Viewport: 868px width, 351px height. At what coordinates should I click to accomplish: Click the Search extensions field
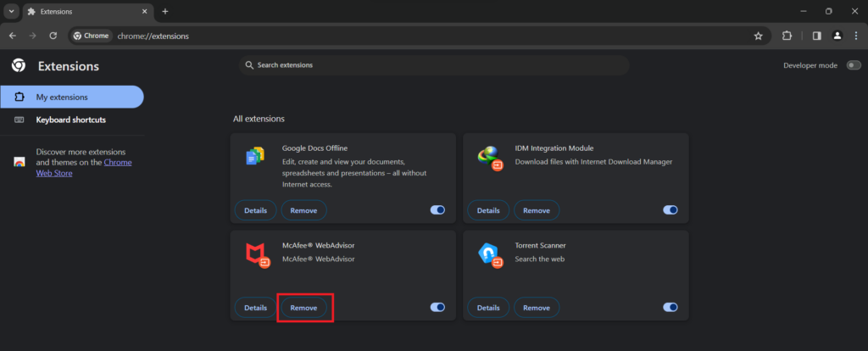coord(434,65)
